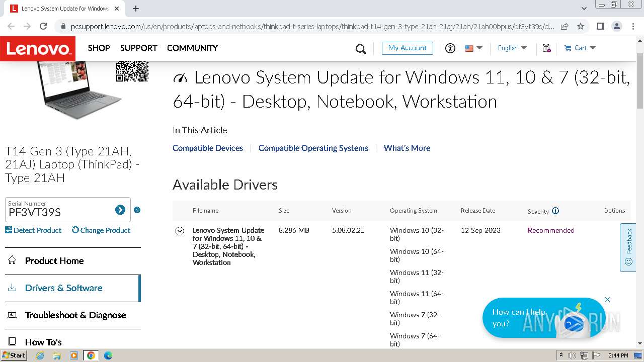Click Change Product link

point(101,230)
